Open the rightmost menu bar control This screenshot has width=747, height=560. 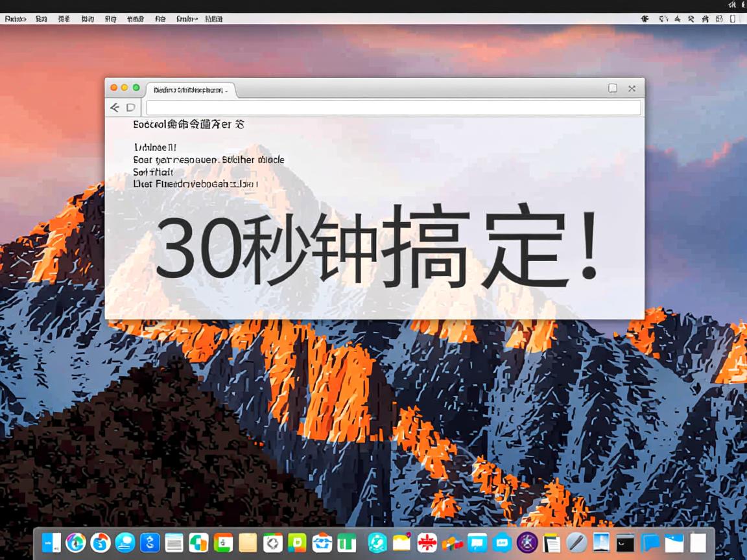pyautogui.click(x=732, y=19)
